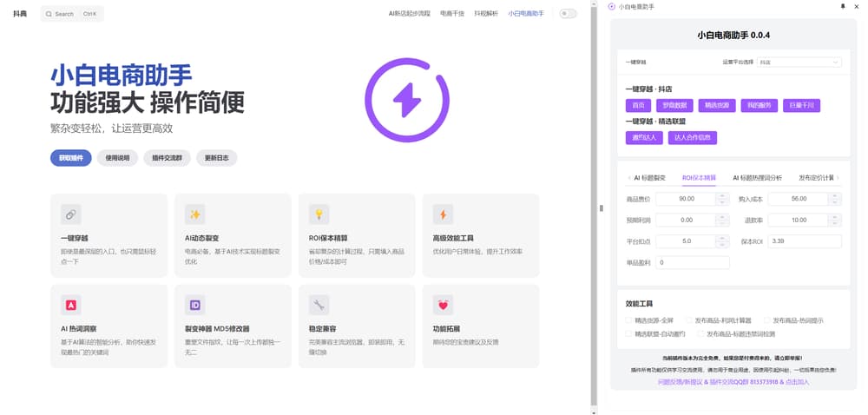Screen dimensions: 868x415
Task: Click the 获取插件 button
Action: (70, 158)
